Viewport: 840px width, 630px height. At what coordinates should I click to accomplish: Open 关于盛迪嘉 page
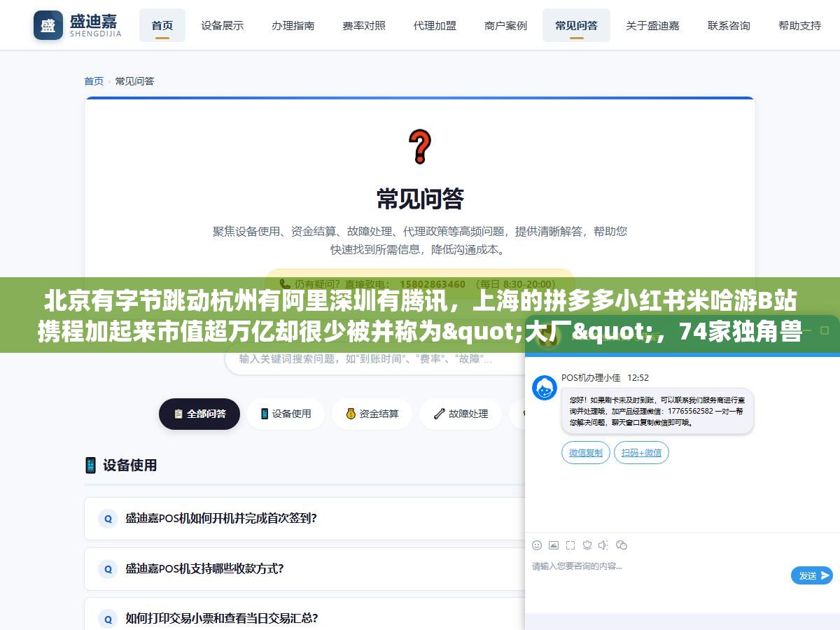coord(652,25)
